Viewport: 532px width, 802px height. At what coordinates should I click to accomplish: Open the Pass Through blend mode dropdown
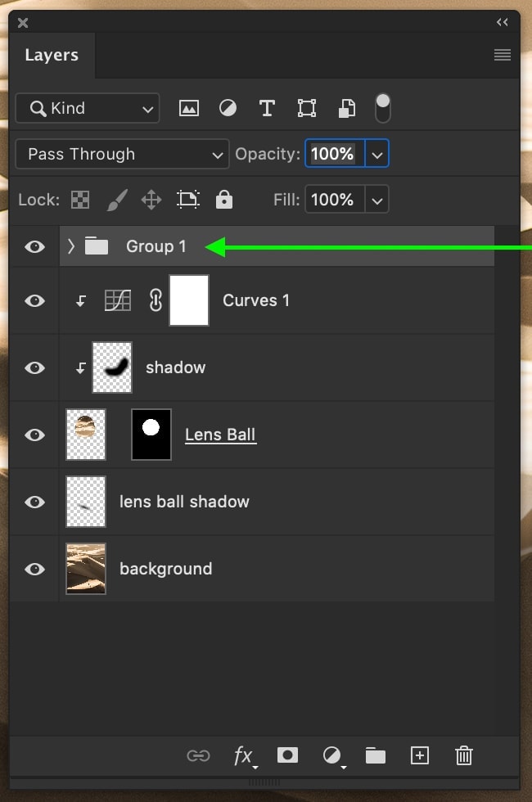click(122, 154)
